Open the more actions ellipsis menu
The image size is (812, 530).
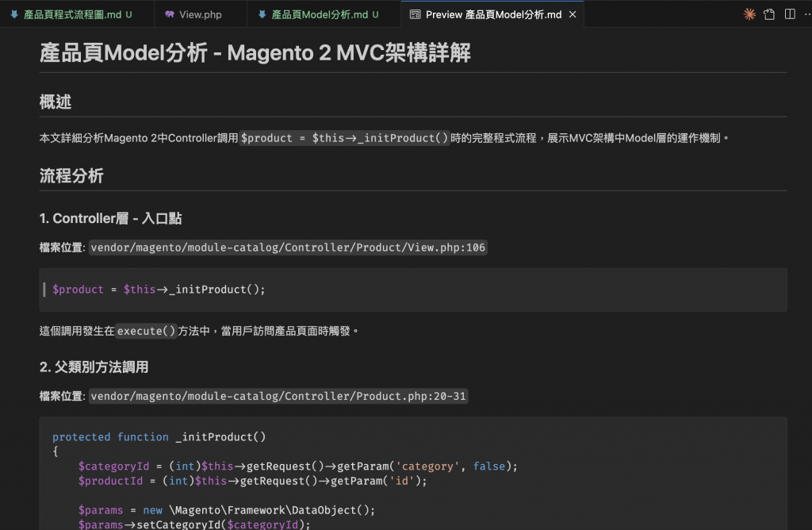(x=808, y=14)
